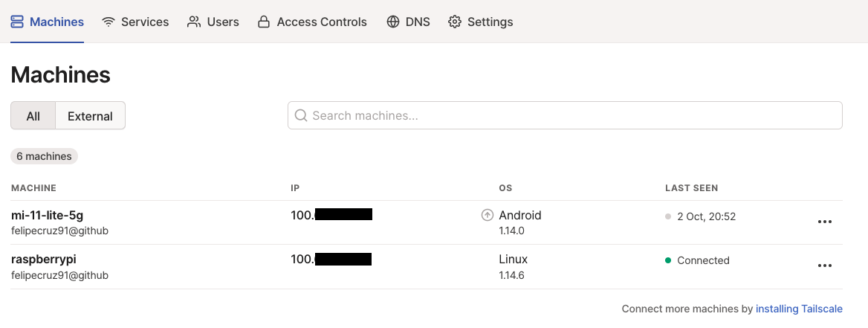The image size is (868, 328).
Task: Switch to the Services tab
Action: pos(135,22)
